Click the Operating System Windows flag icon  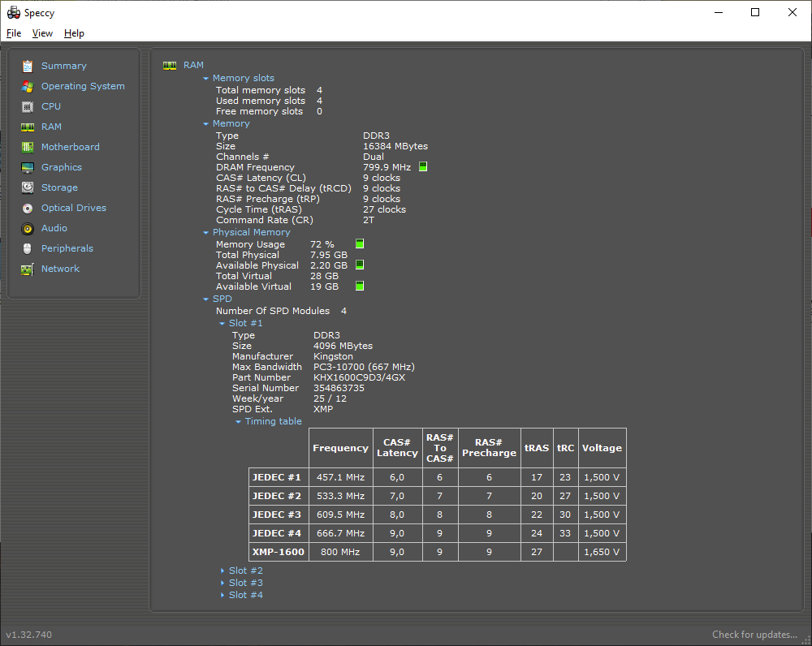coord(28,86)
